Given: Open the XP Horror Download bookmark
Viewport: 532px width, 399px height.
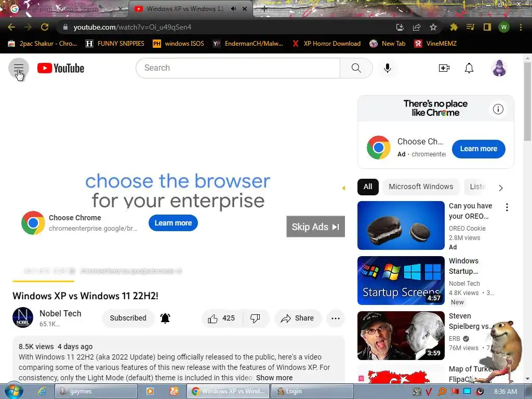Looking at the screenshot, I should (x=326, y=44).
